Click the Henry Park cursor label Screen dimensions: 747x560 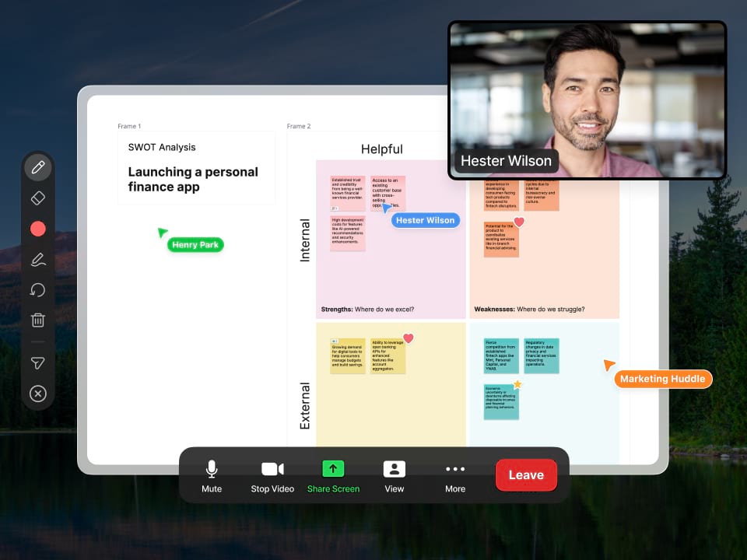point(195,245)
